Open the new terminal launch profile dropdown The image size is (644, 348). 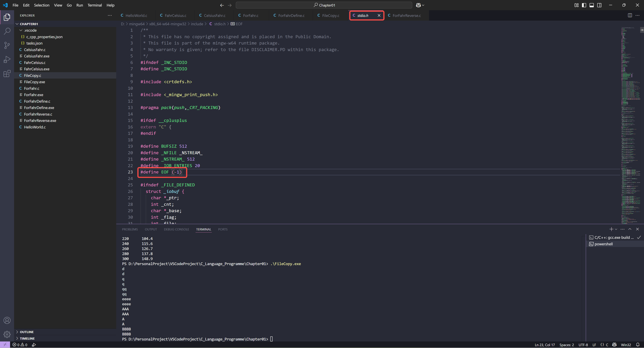pos(616,229)
